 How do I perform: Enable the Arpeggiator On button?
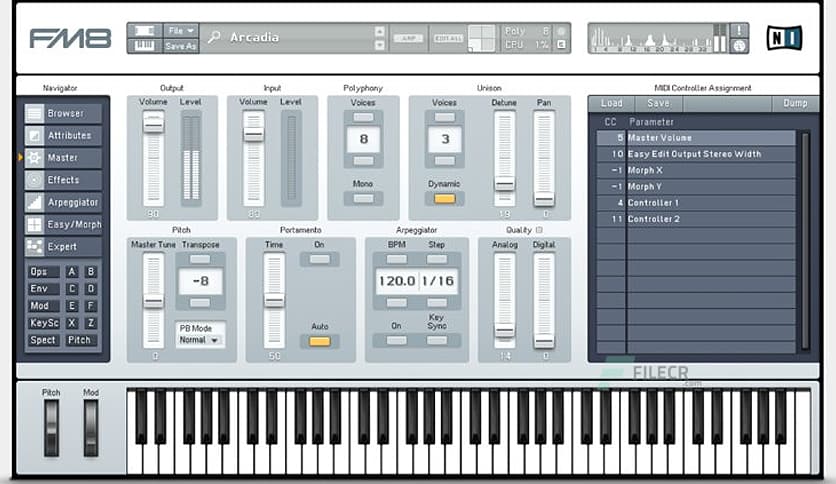point(397,340)
